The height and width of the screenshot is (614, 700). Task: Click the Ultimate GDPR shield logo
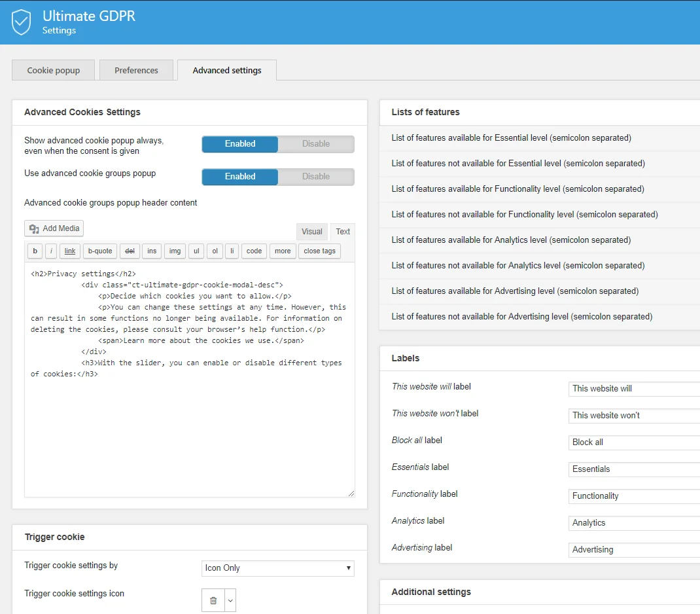tap(22, 22)
